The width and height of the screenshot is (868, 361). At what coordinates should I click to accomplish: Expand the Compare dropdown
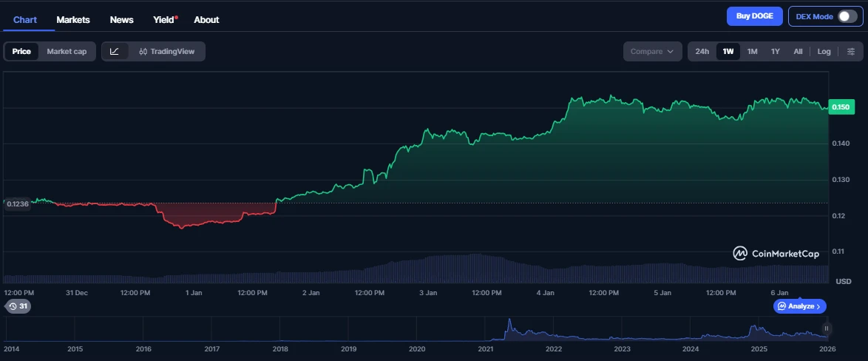pos(652,52)
